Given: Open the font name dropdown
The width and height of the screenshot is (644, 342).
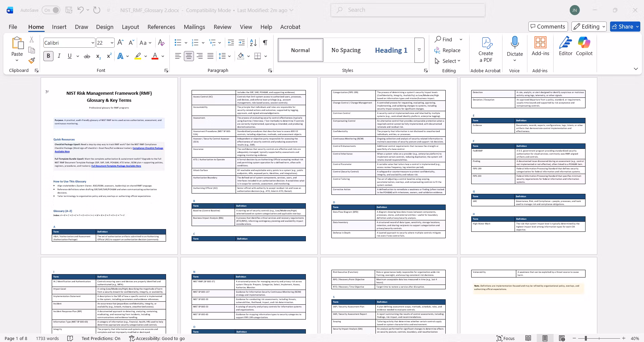Looking at the screenshot, I should pos(93,43).
